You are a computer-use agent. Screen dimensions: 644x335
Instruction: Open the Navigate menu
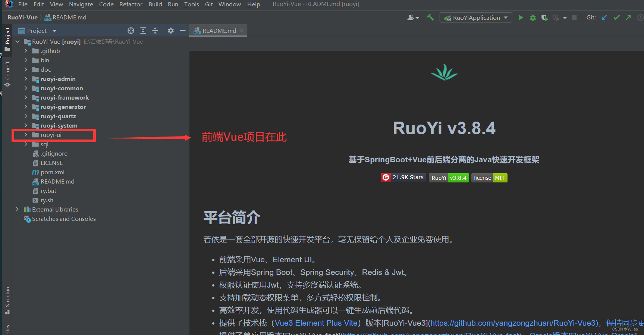coord(81,4)
